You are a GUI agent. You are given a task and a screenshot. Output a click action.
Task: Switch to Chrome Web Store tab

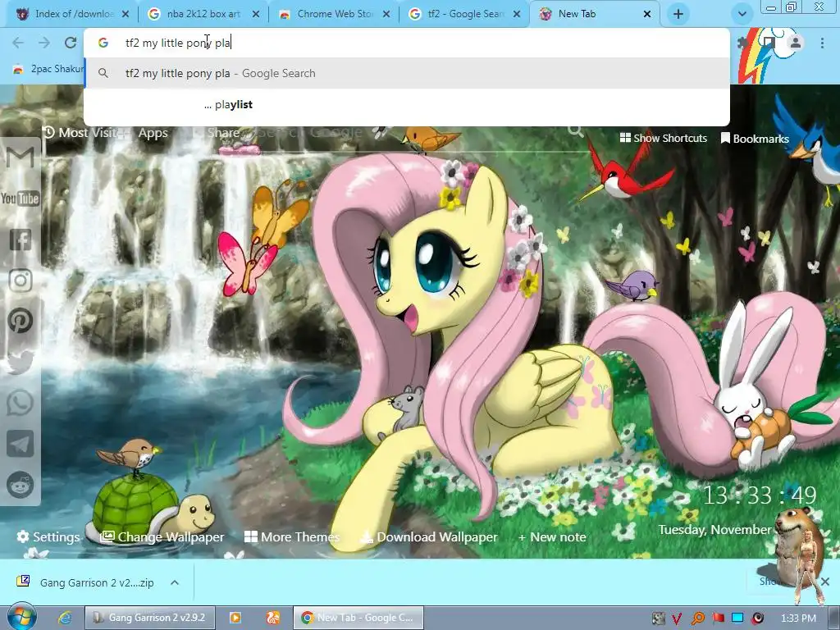[334, 14]
